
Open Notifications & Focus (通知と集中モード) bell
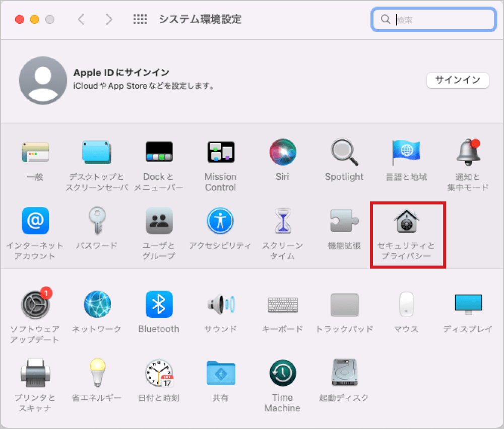pos(468,152)
